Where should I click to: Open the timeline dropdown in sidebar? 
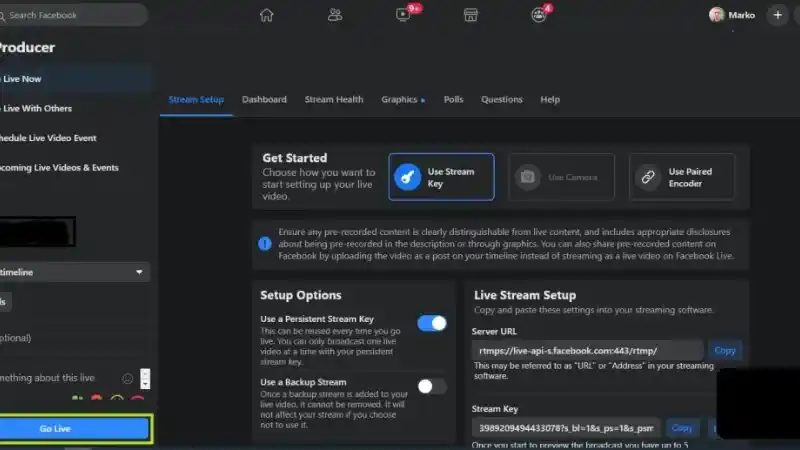tap(74, 272)
